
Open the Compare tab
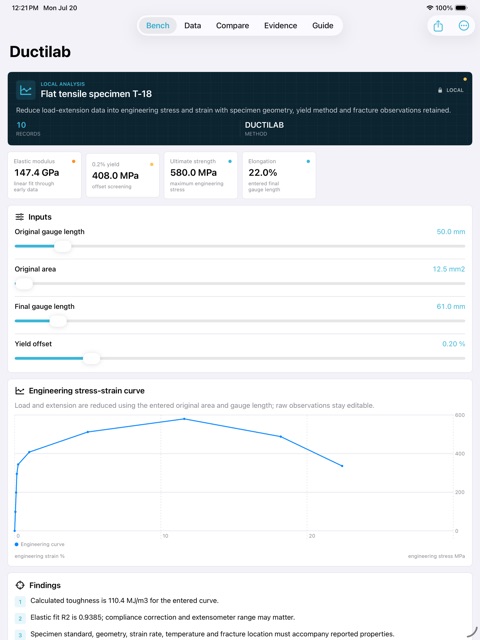232,26
